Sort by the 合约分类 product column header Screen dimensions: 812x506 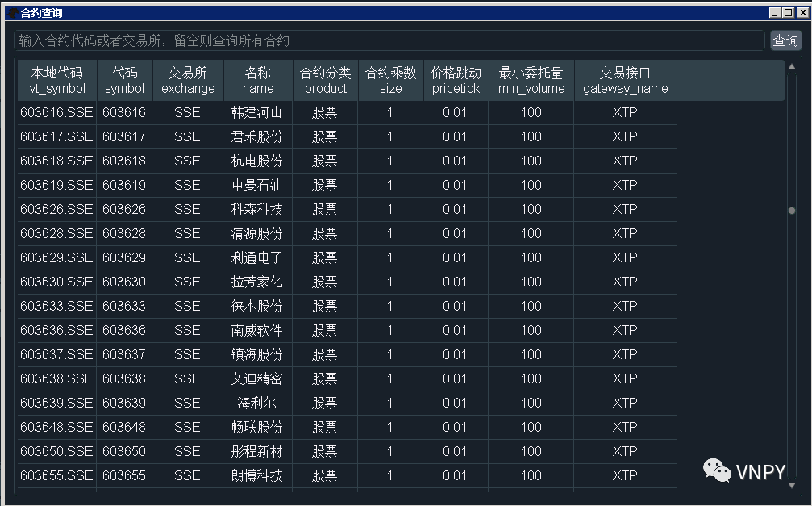pyautogui.click(x=324, y=79)
